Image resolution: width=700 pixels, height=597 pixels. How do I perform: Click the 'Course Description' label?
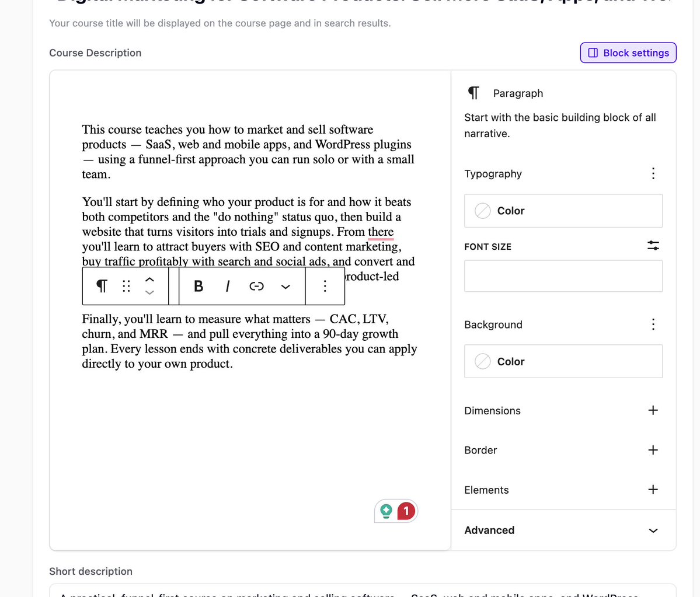[95, 53]
